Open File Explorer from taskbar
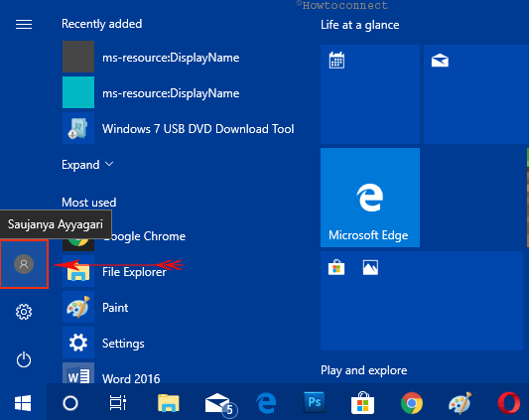This screenshot has height=420, width=529. tap(169, 403)
